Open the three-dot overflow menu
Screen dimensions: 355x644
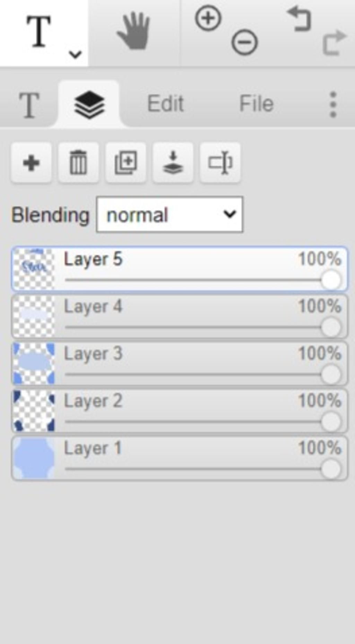click(333, 104)
